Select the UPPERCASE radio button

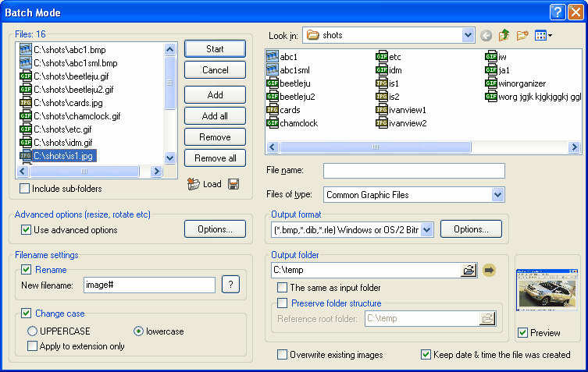click(33, 331)
